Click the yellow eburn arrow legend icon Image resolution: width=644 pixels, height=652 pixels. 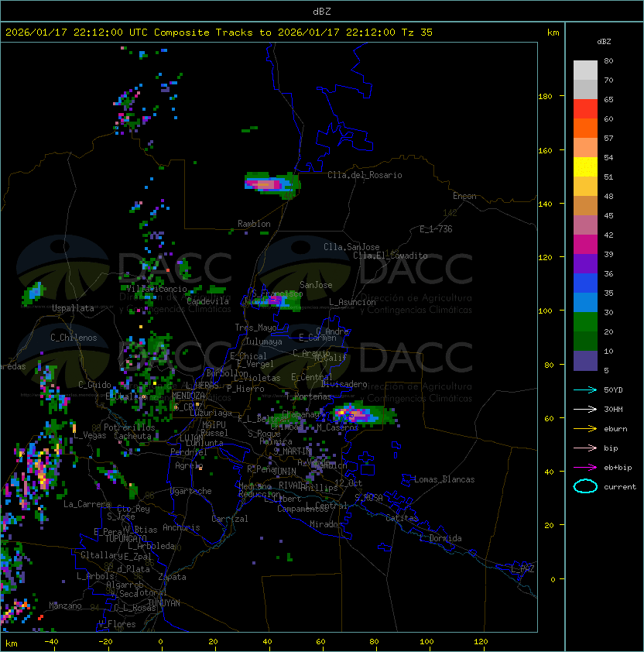(x=585, y=429)
